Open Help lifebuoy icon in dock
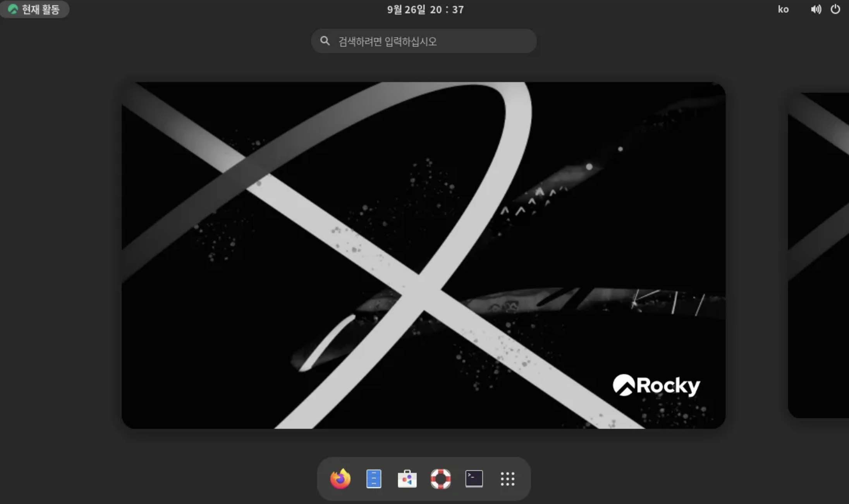The height and width of the screenshot is (504, 849). 440,479
